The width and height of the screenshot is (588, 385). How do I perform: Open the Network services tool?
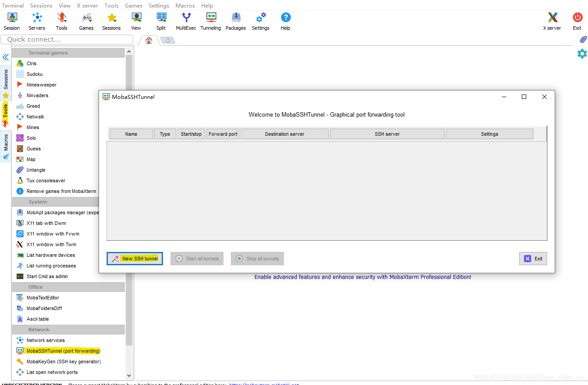coord(44,340)
